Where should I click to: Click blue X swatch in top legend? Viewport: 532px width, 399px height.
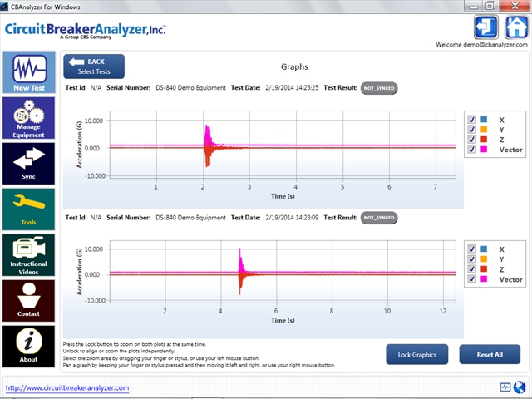pyautogui.click(x=484, y=120)
